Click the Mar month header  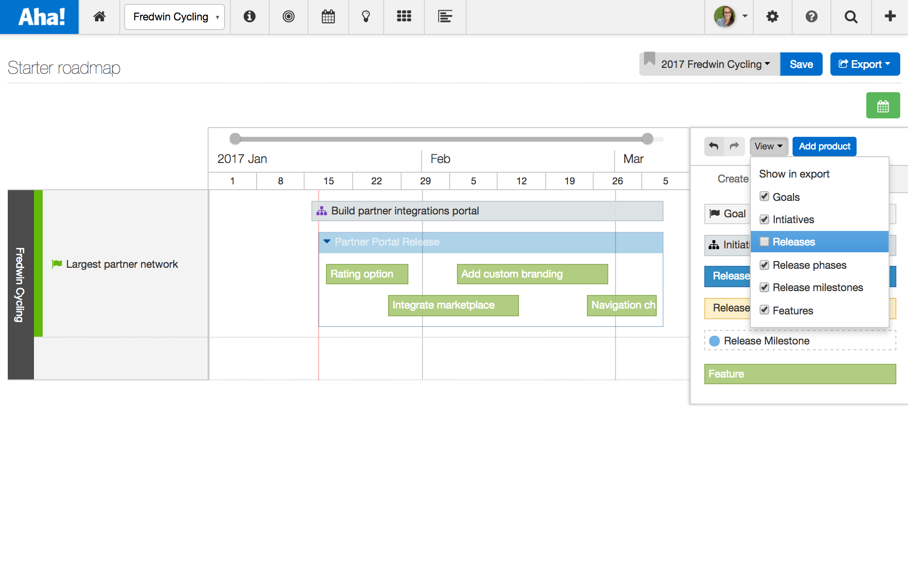(633, 159)
